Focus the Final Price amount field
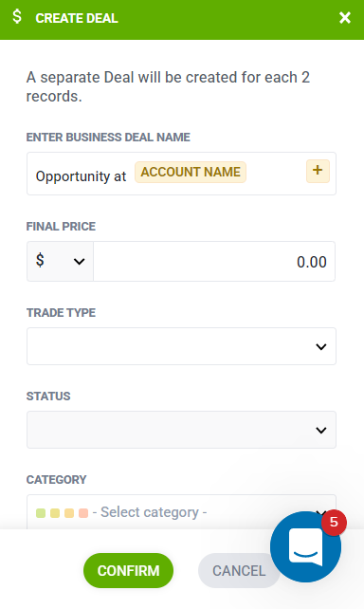The image size is (364, 609). tap(214, 261)
